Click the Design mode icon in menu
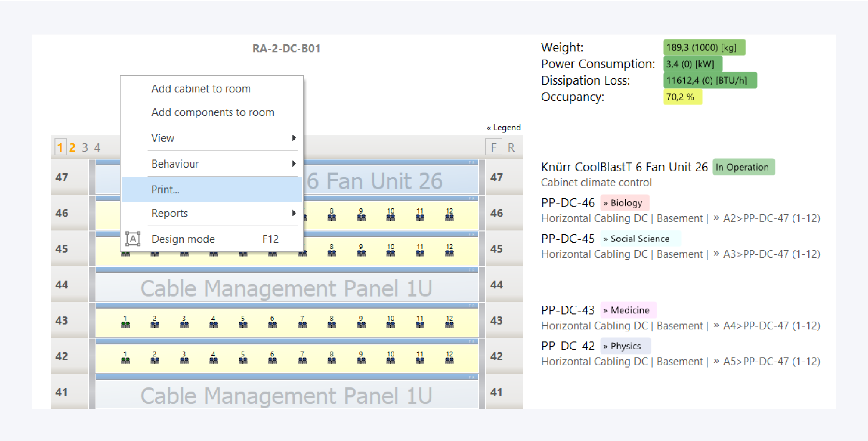 [133, 239]
